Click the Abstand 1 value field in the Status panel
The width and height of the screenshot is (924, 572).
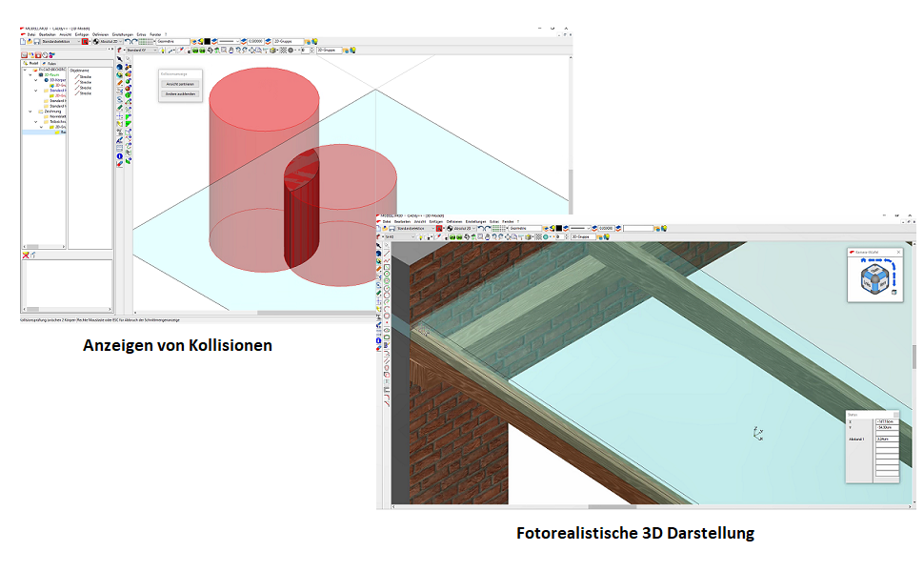888,439
